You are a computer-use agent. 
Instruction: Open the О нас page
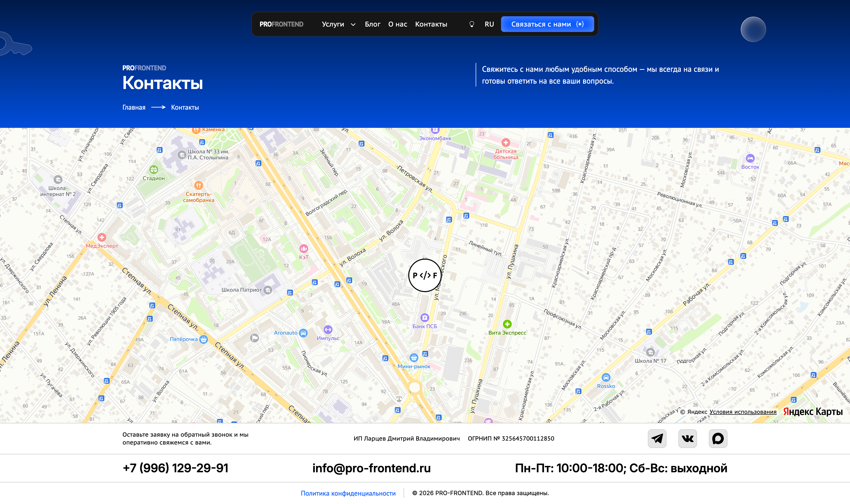pyautogui.click(x=397, y=24)
